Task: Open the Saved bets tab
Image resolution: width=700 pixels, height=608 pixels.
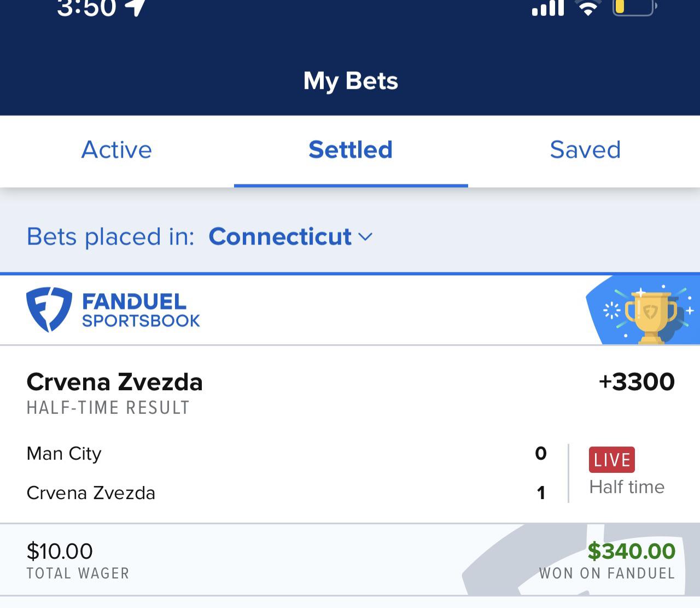Action: (x=585, y=150)
